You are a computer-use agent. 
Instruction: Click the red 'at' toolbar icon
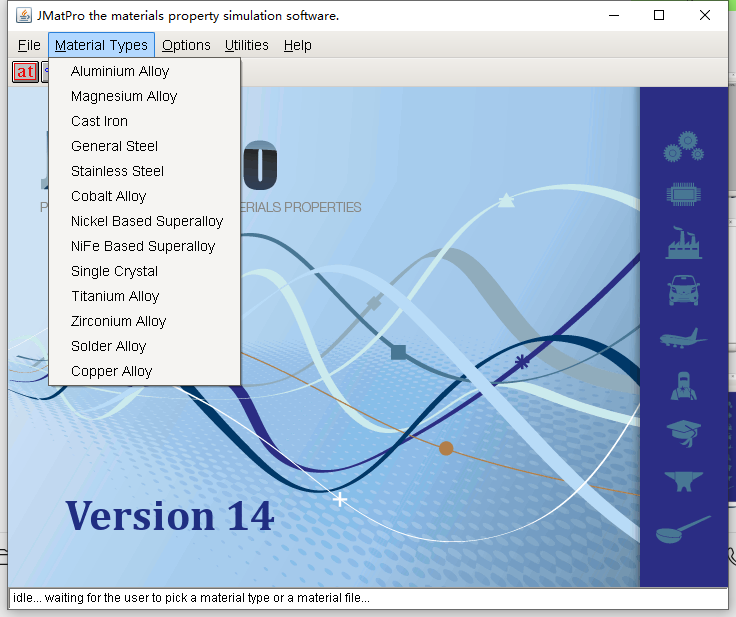(25, 72)
